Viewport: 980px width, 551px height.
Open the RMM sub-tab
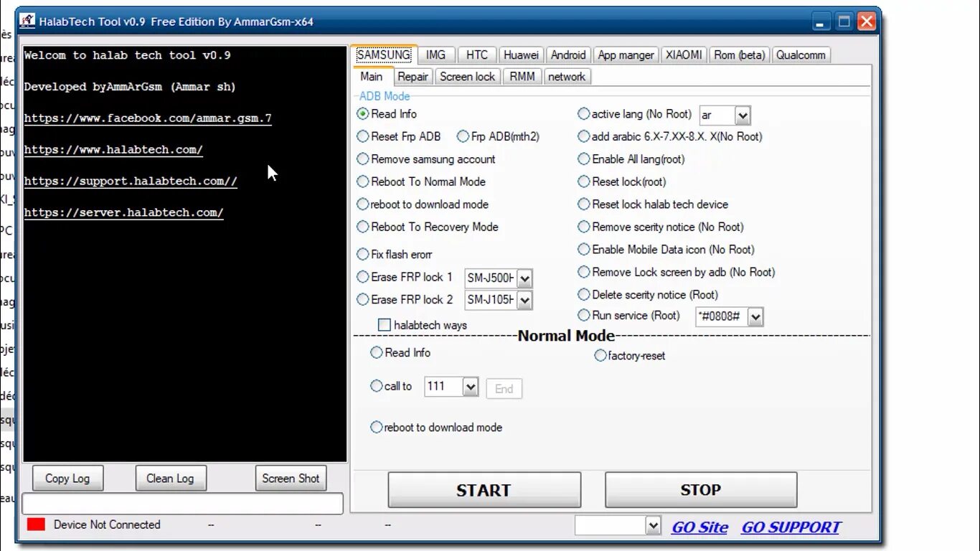[x=522, y=77]
